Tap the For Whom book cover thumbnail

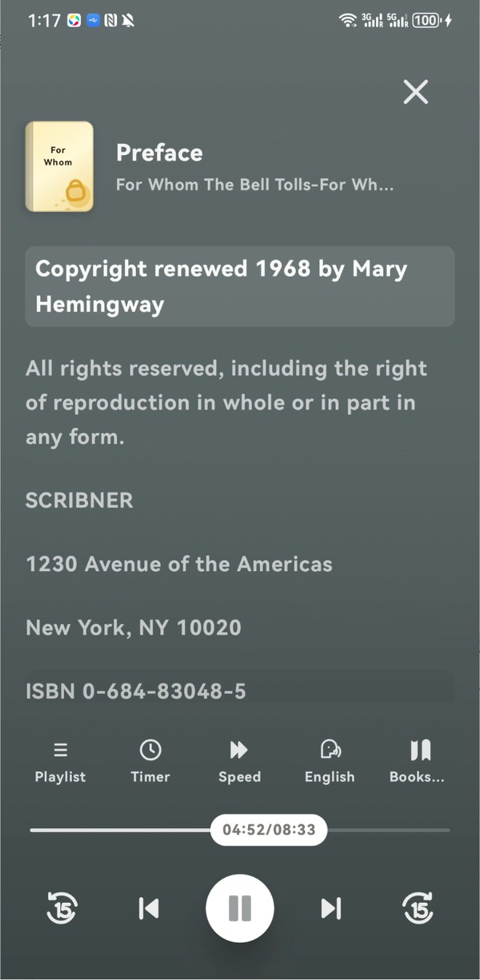click(60, 167)
